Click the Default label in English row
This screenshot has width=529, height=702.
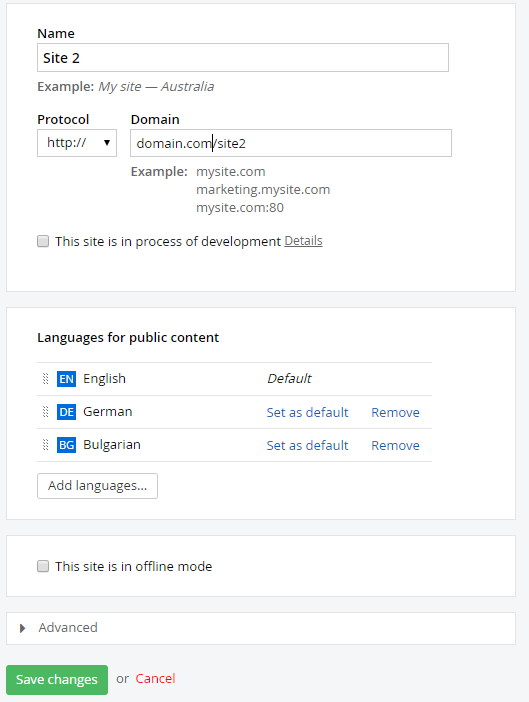289,379
